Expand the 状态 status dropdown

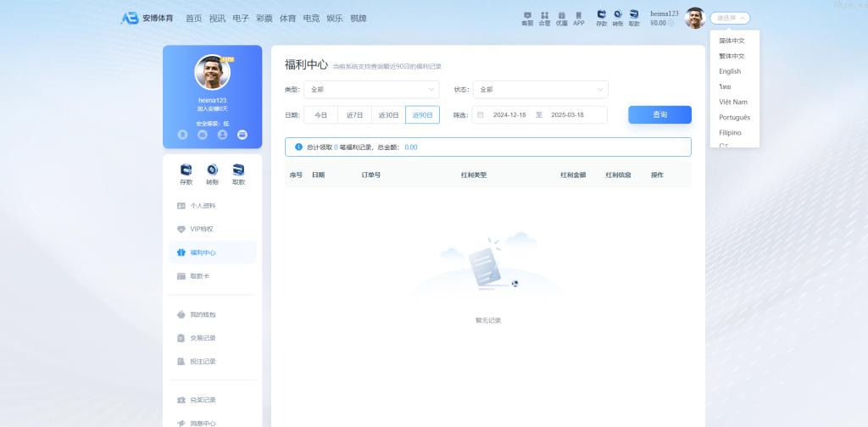click(540, 89)
